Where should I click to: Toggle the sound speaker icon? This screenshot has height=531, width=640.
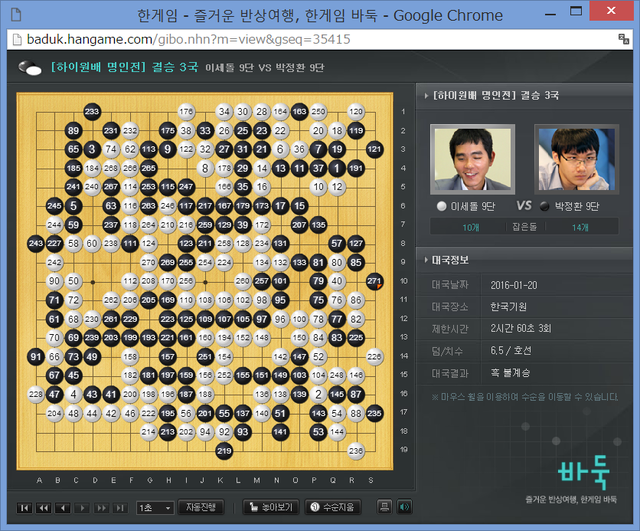click(404, 507)
